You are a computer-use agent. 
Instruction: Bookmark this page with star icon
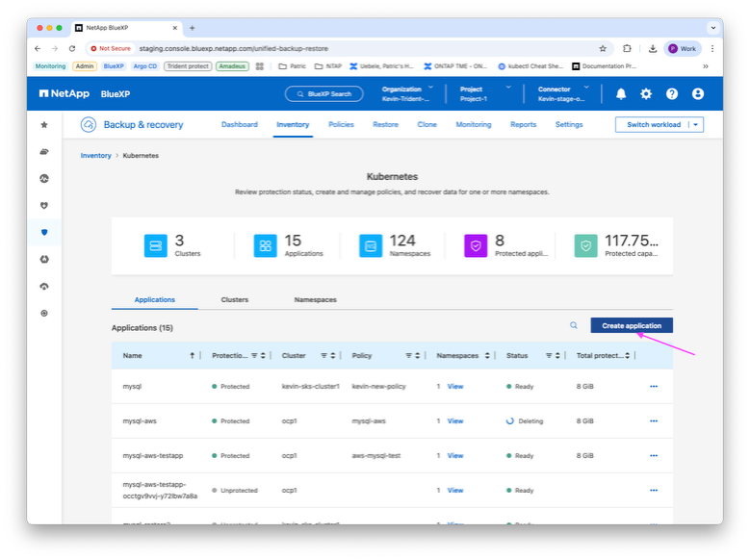(603, 48)
